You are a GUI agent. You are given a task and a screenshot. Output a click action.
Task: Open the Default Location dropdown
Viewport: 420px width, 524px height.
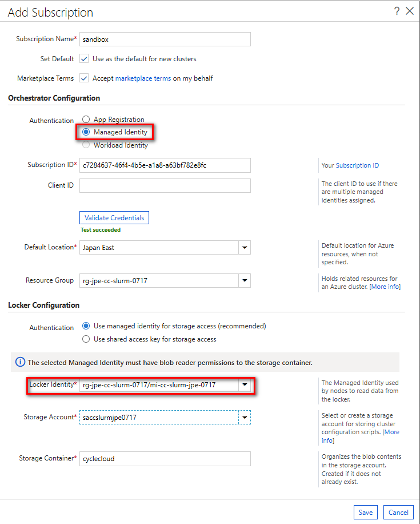[245, 248]
